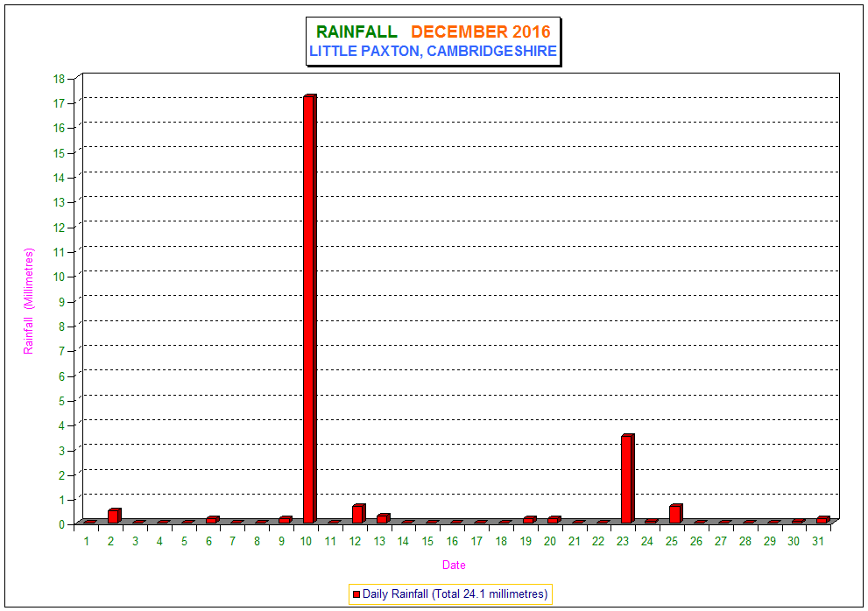The height and width of the screenshot is (611, 868).
Task: Click the tiny red bar for date 9
Action: [285, 520]
